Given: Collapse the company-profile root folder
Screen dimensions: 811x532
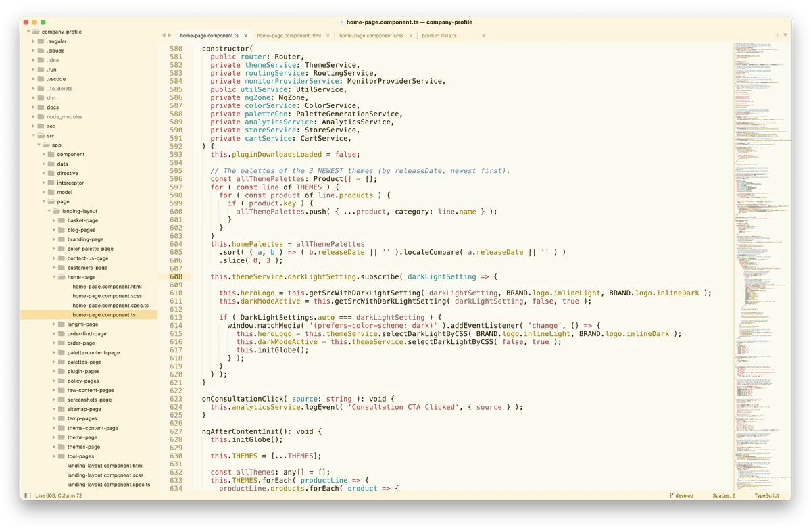Looking at the screenshot, I should tap(28, 32).
